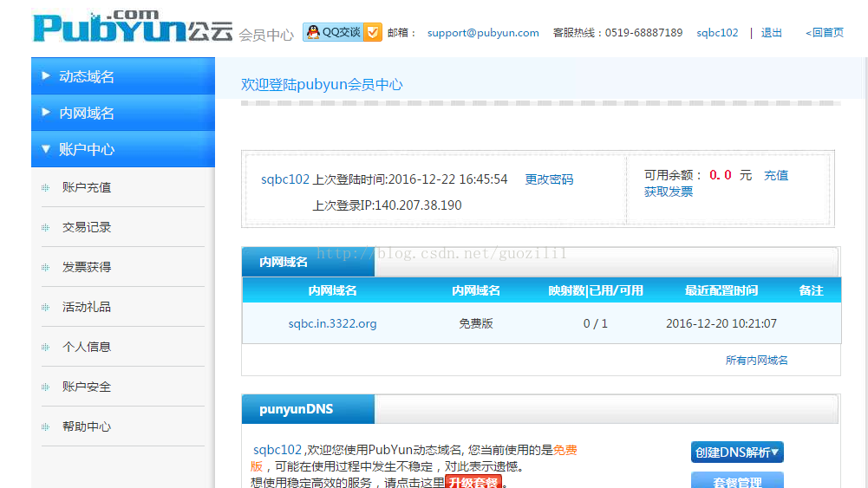Click 更改密码 link

click(x=549, y=179)
